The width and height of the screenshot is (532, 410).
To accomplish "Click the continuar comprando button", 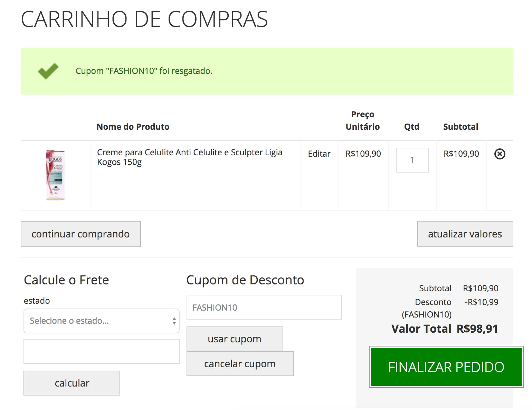I will click(81, 234).
